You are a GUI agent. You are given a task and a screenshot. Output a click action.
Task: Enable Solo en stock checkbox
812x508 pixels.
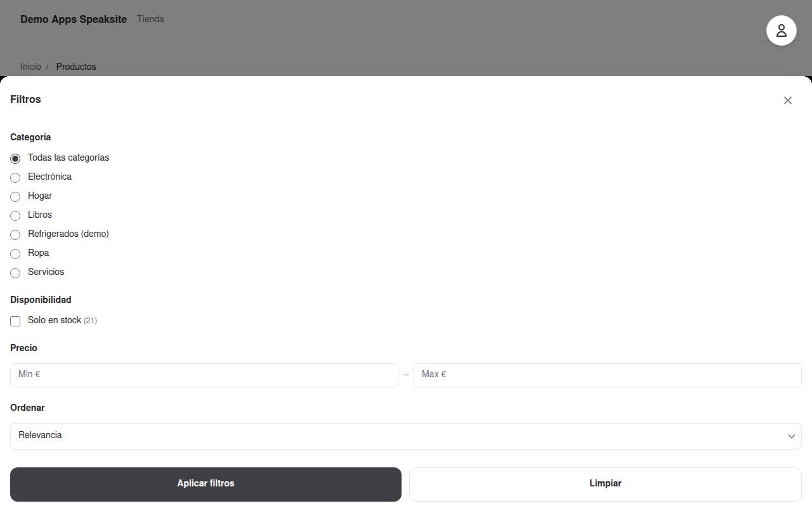[x=15, y=321]
